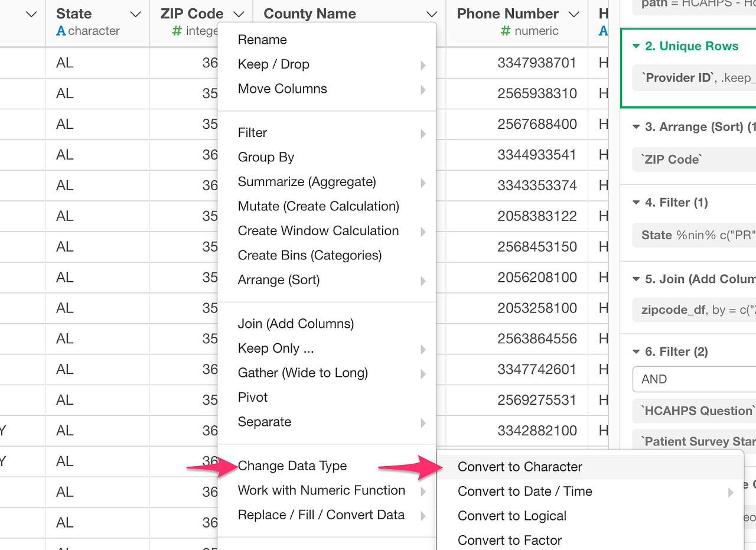
Task: Click the character data type icon under State header
Action: pyautogui.click(x=63, y=31)
